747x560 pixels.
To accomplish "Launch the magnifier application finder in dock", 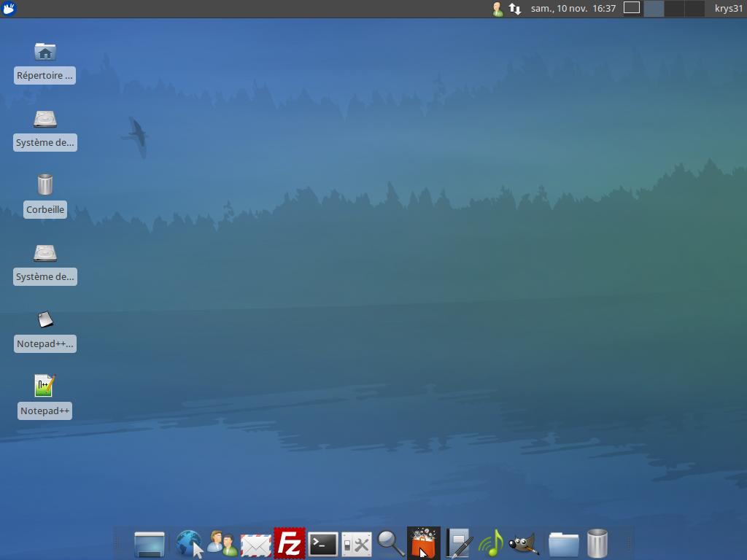I will (x=391, y=544).
